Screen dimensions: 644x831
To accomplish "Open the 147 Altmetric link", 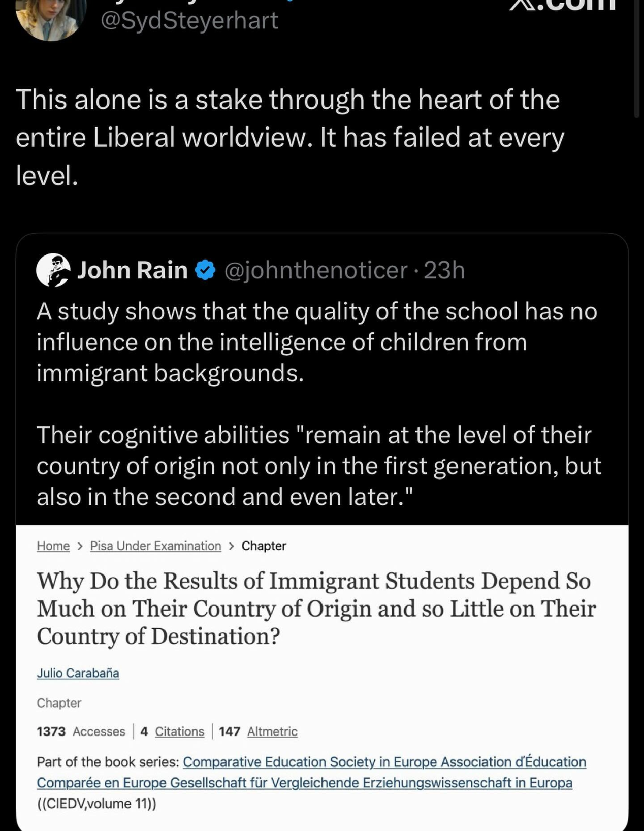I will coord(258,731).
